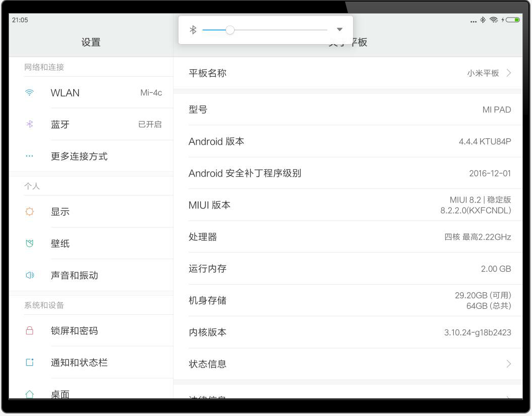
Task: Tap the Android 安全补丁程序级别 label
Action: 245,173
